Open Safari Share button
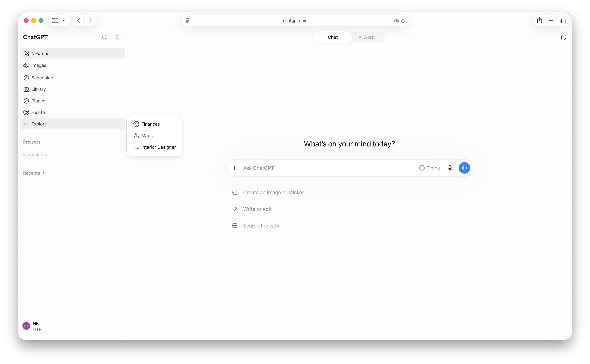Image resolution: width=590 pixels, height=364 pixels. click(x=539, y=21)
